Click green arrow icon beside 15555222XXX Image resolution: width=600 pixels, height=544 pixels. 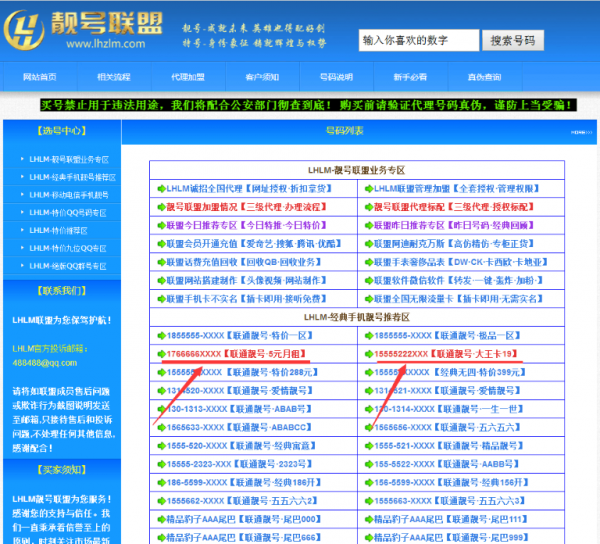coord(369,354)
